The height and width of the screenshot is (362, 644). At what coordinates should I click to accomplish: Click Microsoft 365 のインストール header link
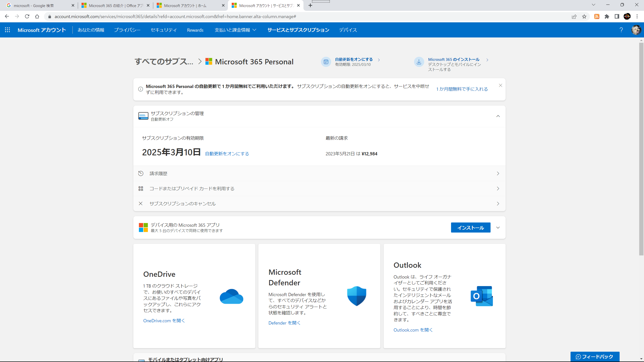coord(454,59)
